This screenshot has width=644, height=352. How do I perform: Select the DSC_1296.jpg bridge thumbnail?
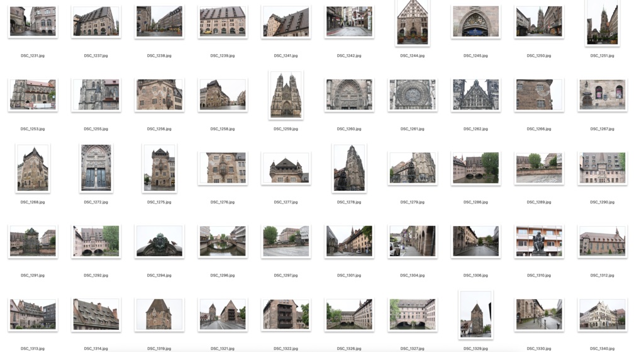click(x=223, y=241)
